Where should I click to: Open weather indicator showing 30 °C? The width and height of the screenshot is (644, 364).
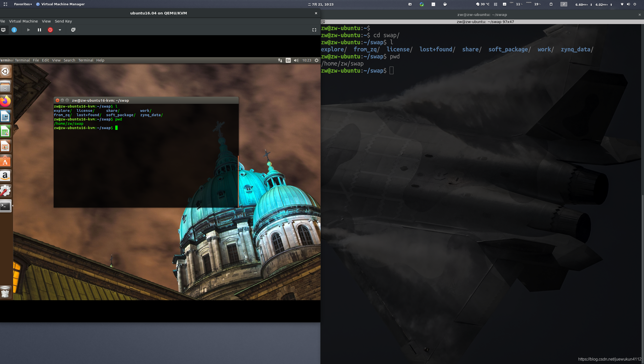pos(483,4)
